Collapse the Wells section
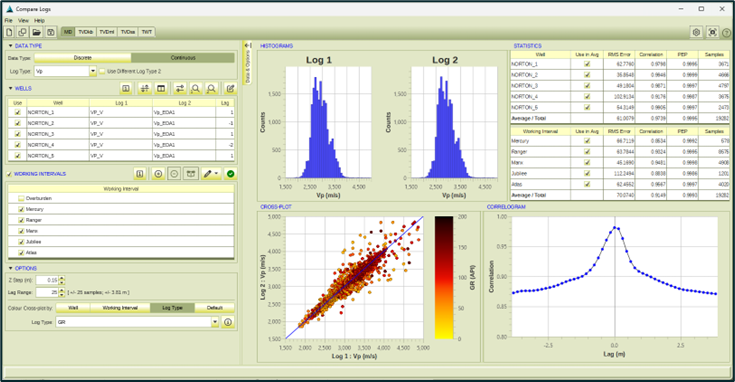Screen dimensions: 735x382 point(10,88)
